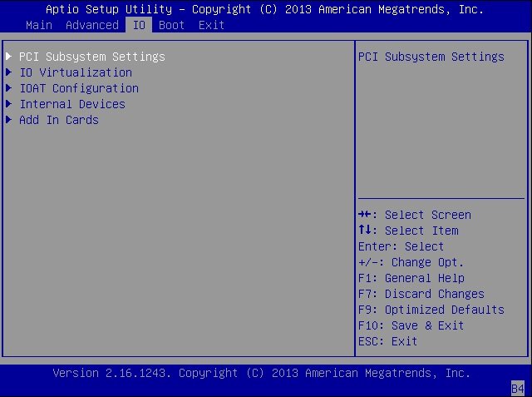
Task: Click the B4 code indicator
Action: (518, 388)
